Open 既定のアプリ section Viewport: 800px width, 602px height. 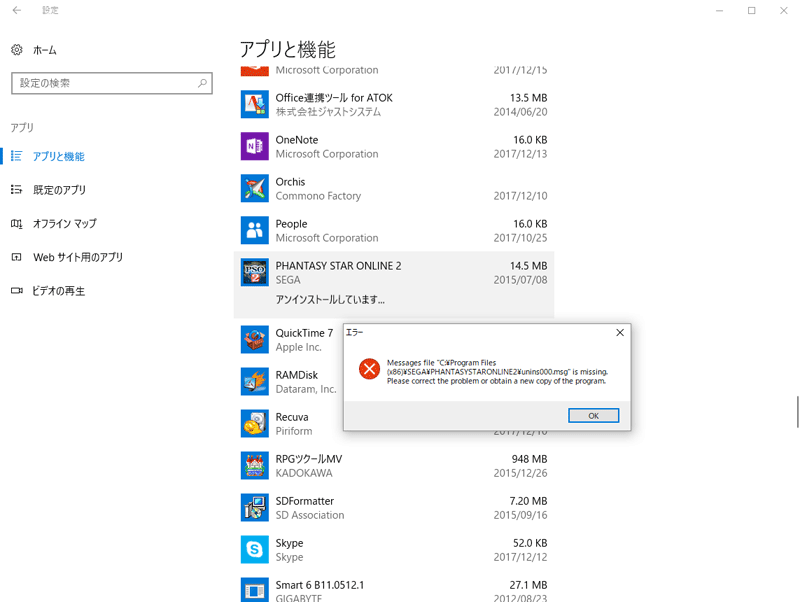[59, 190]
